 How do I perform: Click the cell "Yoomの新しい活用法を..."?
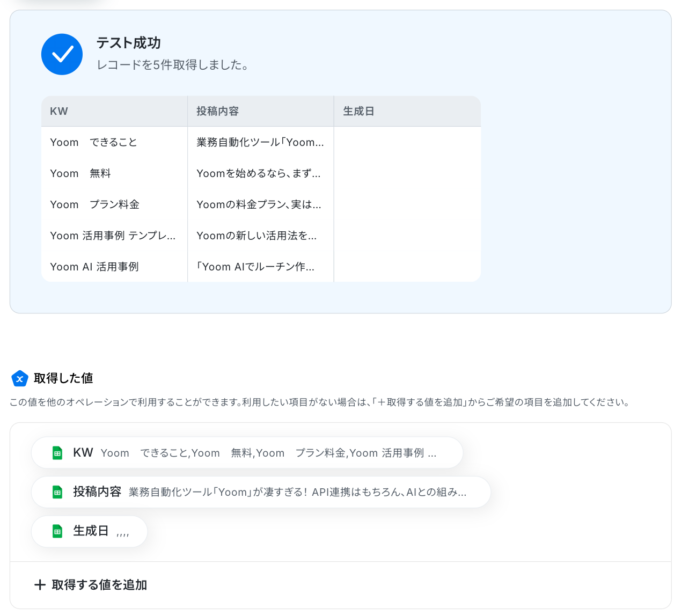(x=261, y=236)
